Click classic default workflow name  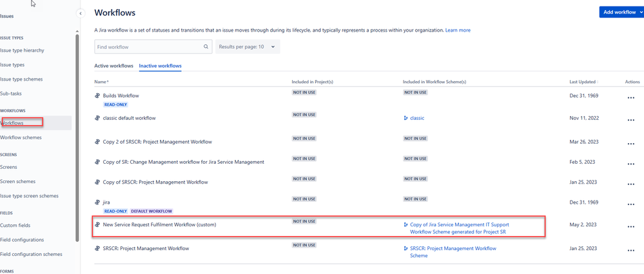click(x=130, y=119)
